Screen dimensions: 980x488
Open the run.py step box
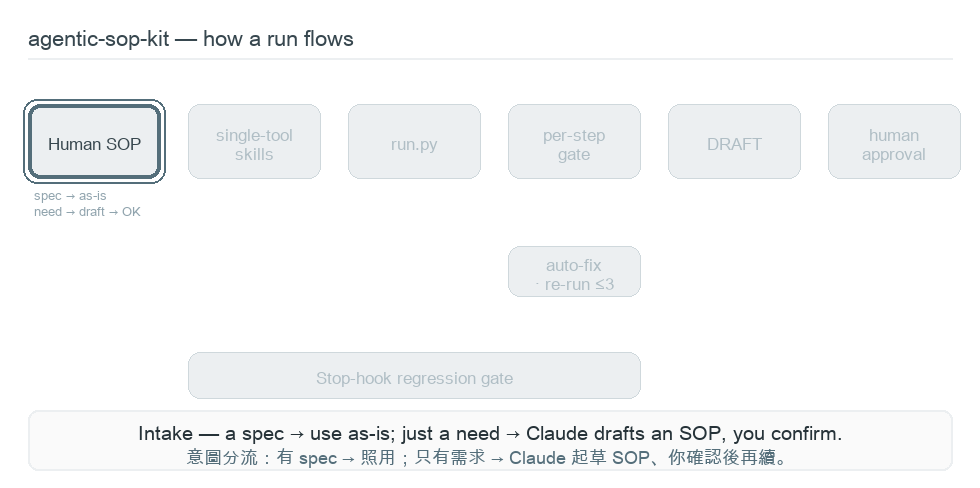pyautogui.click(x=414, y=142)
